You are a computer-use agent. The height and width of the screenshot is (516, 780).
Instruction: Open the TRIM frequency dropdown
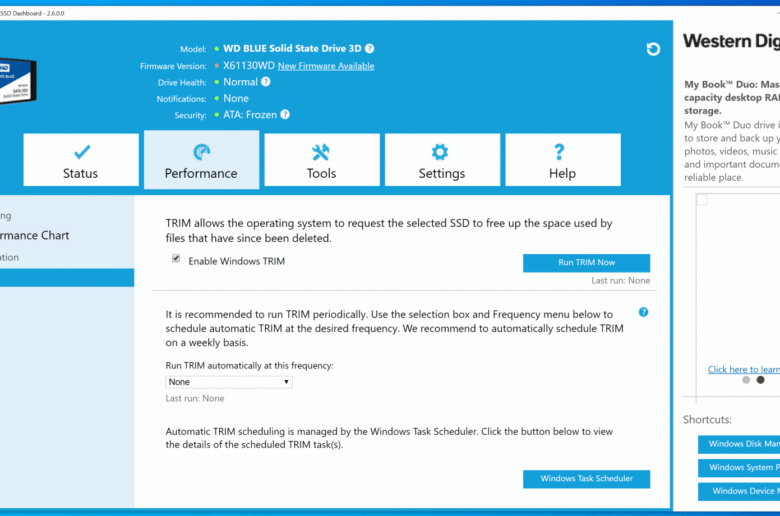229,382
